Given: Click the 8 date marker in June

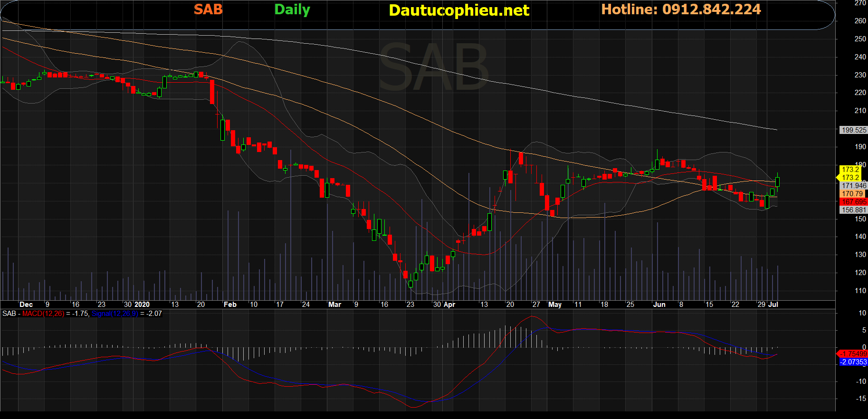Looking at the screenshot, I should (681, 305).
